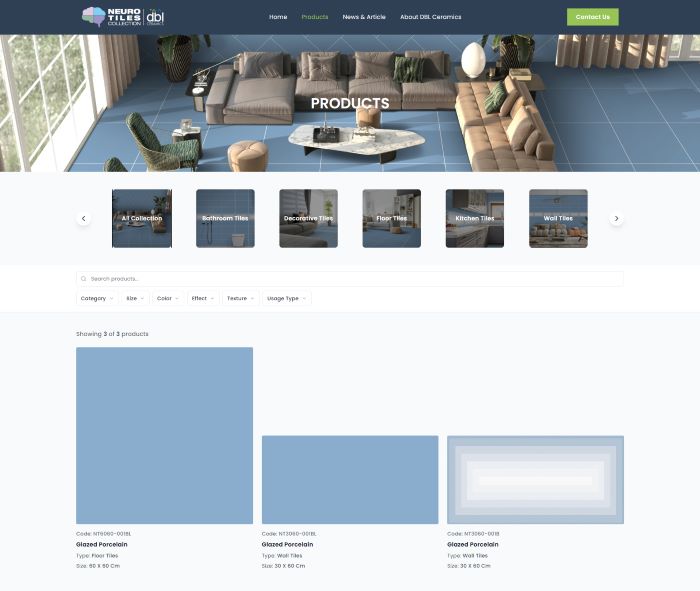Image resolution: width=700 pixels, height=591 pixels.
Task: Expand the Usage Type dropdown
Action: pos(287,298)
